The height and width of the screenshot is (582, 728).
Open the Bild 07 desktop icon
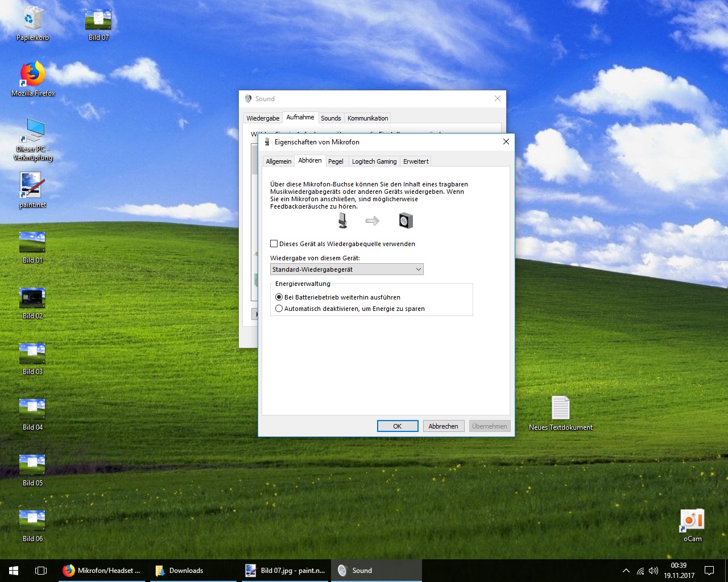click(98, 24)
